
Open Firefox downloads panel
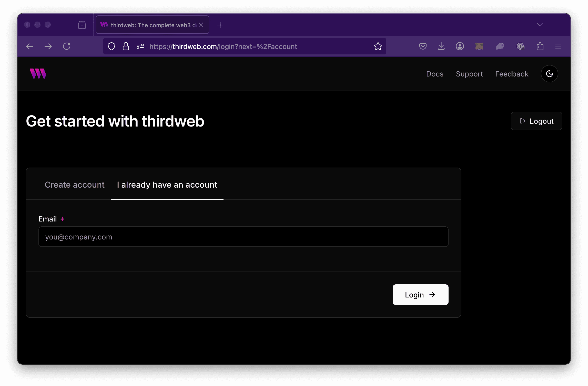[x=441, y=46]
